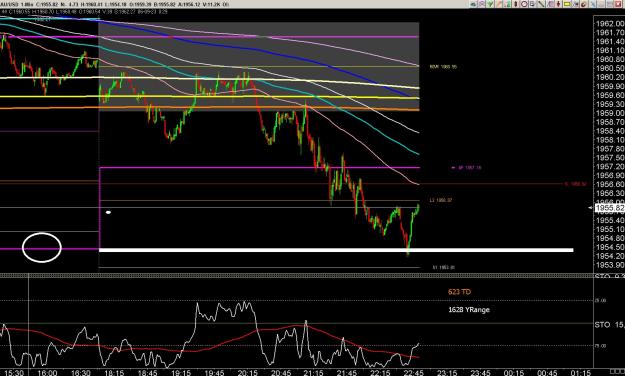Screen dimensions: 625x376
Task: Click the black up-down arrow toolbar icon
Action: [x=515, y=4]
